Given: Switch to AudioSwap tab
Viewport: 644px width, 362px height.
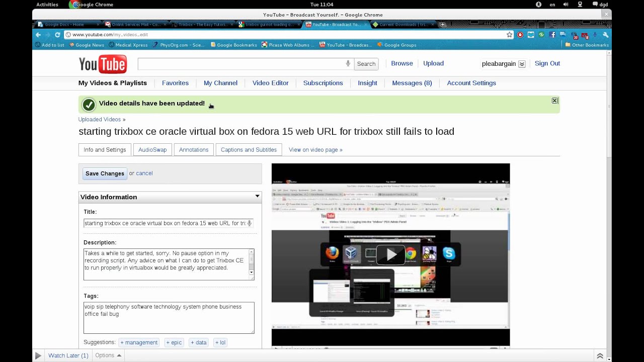Looking at the screenshot, I should (x=152, y=150).
